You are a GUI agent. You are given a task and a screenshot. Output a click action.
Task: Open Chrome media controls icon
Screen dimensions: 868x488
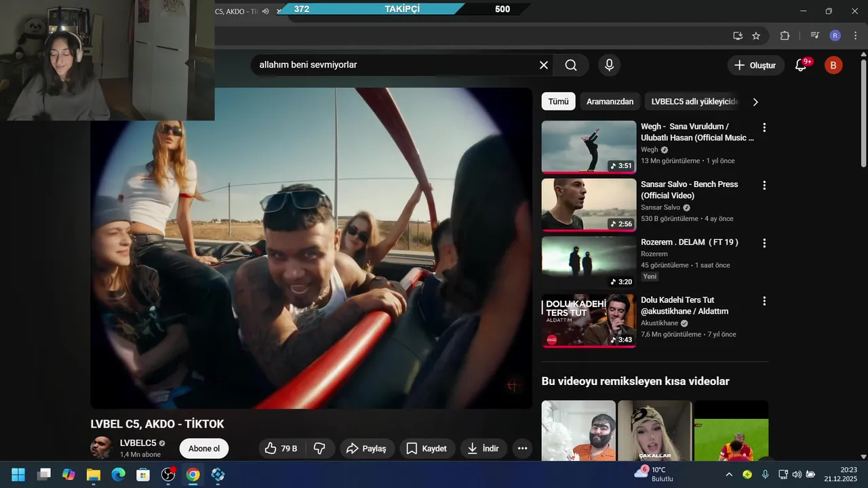[x=814, y=36]
